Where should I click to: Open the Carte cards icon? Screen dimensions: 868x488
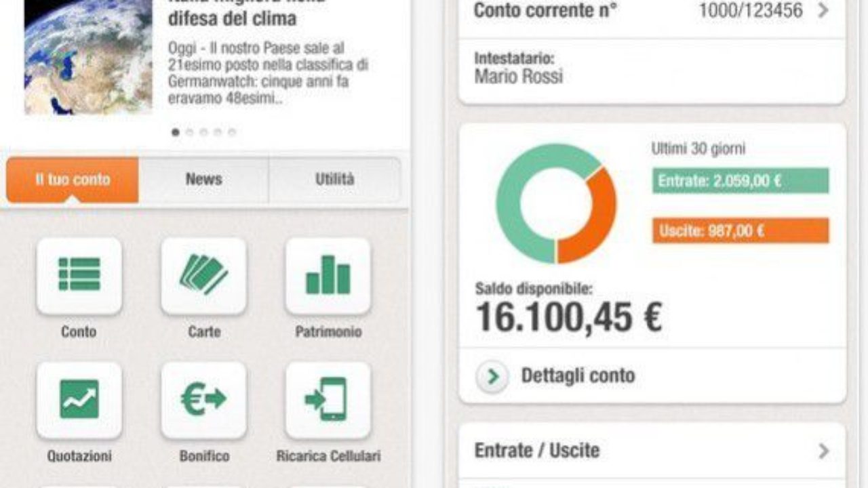204,275
